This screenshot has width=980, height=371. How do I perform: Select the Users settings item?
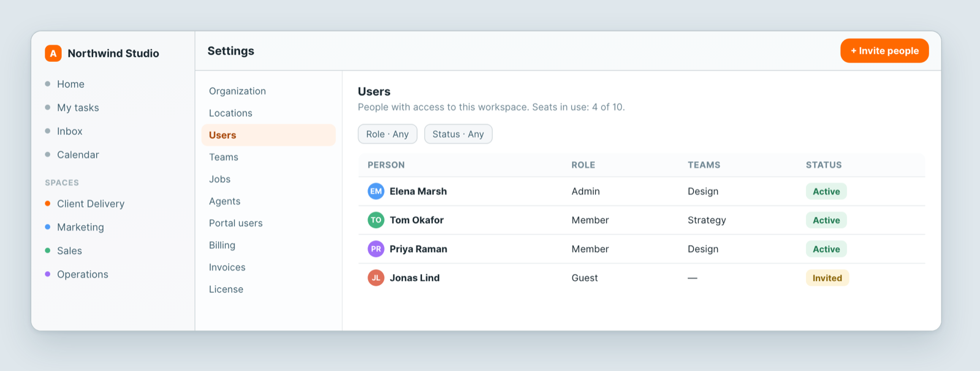click(268, 135)
